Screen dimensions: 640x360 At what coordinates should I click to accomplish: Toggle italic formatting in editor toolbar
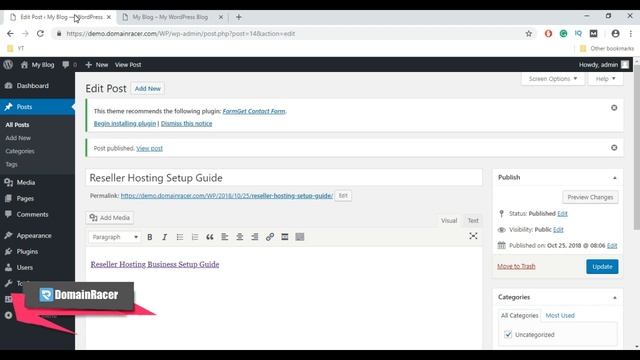(164, 237)
